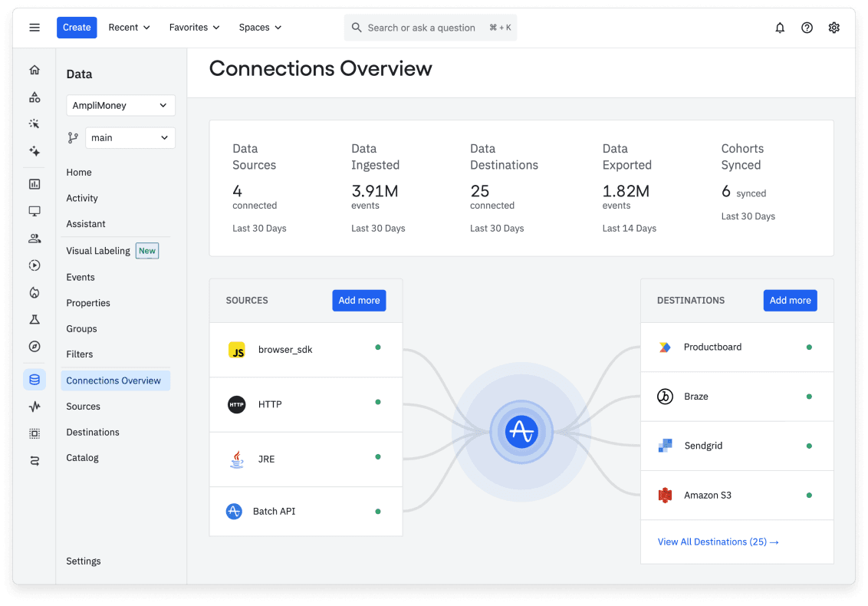Image resolution: width=868 pixels, height=606 pixels.
Task: Open the AmpliMoney project dropdown
Action: point(120,105)
